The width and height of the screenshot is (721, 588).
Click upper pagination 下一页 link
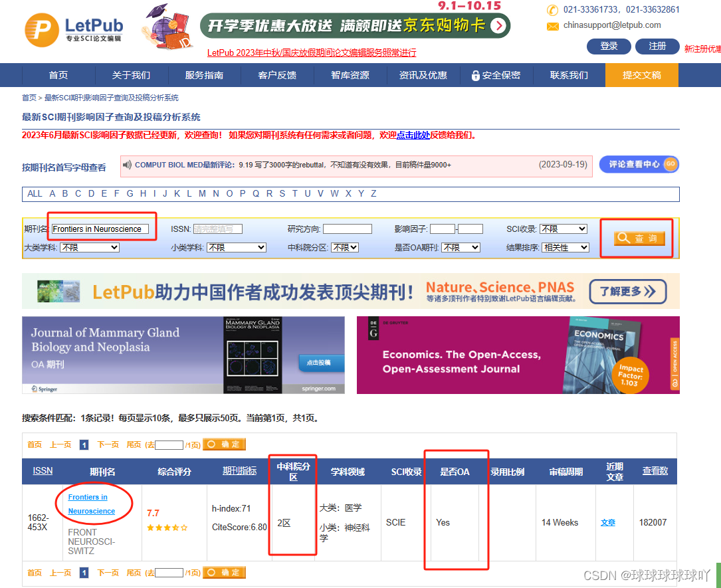point(108,444)
